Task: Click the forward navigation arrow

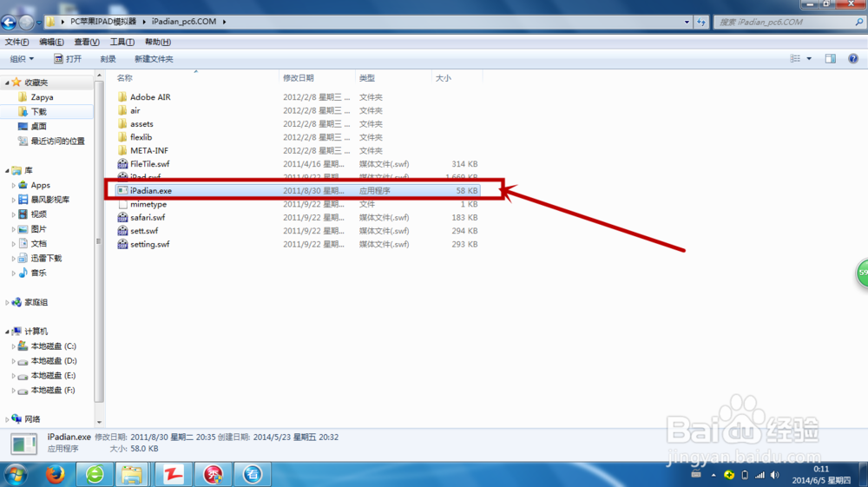Action: pos(26,23)
